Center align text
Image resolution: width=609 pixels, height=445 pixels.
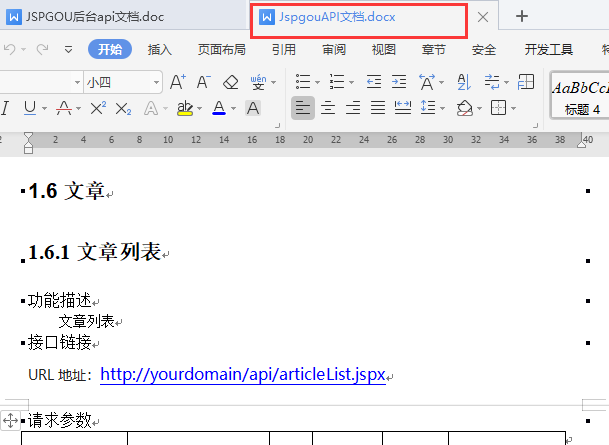point(328,108)
